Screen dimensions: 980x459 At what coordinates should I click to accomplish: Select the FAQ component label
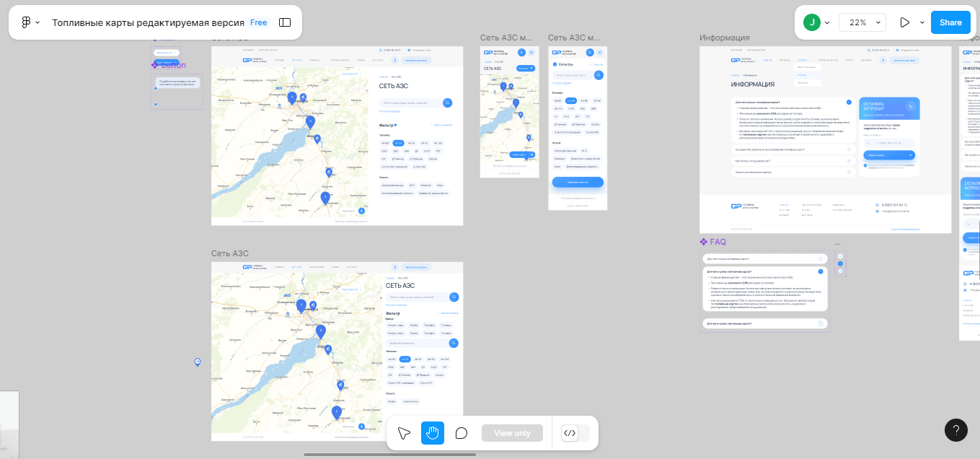point(713,242)
